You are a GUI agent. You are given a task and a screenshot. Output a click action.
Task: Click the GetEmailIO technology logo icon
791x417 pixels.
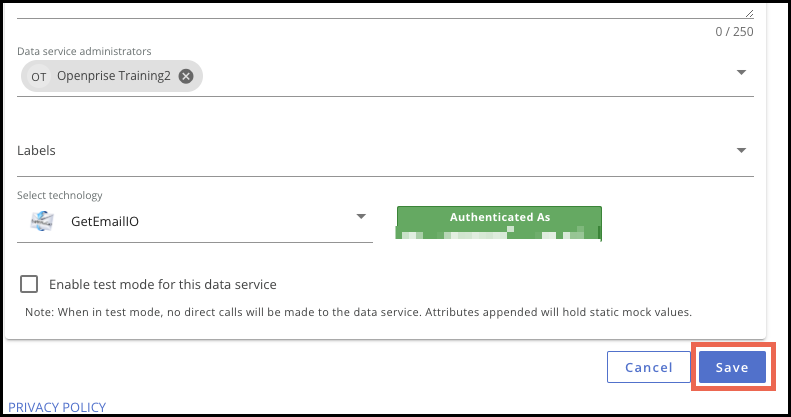tap(42, 221)
